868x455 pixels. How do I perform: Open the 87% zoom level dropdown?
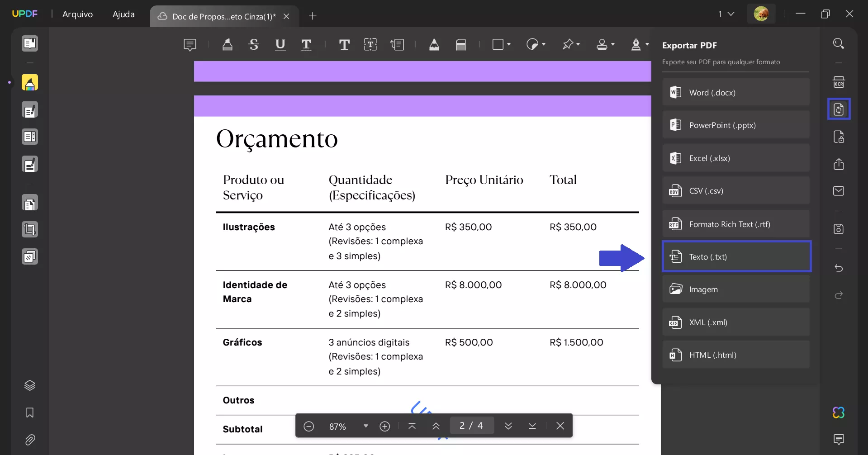366,426
